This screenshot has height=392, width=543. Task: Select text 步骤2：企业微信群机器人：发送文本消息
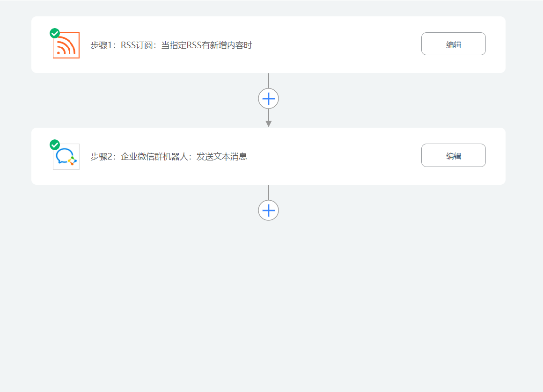tap(169, 157)
